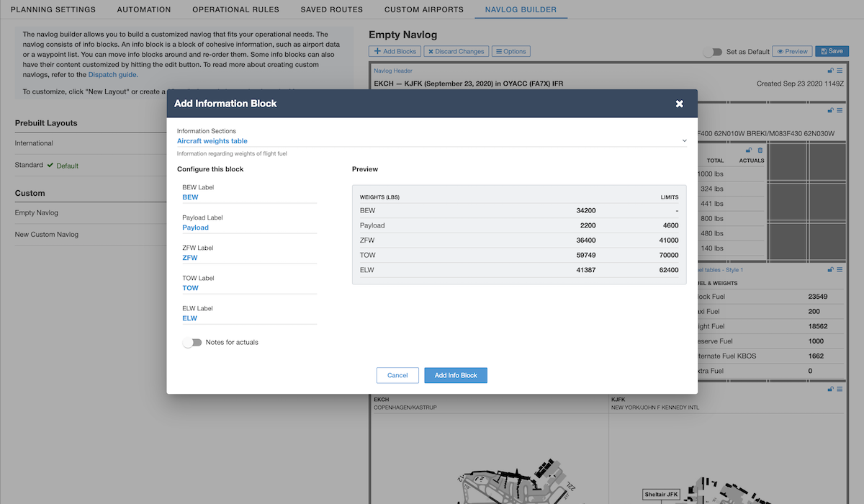864x504 pixels.
Task: Click the Add Info Block button
Action: pyautogui.click(x=456, y=375)
